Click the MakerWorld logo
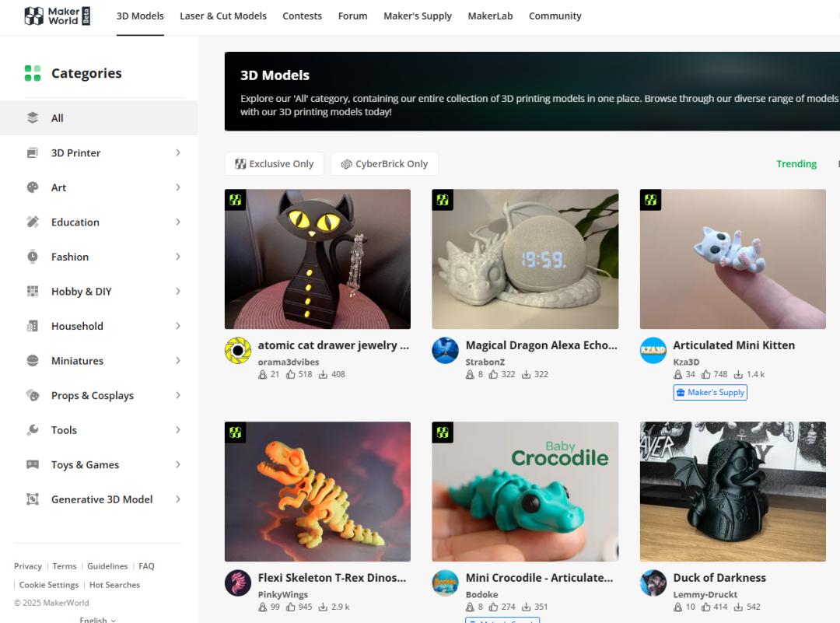Screen dimensions: 840x623 [57, 16]
